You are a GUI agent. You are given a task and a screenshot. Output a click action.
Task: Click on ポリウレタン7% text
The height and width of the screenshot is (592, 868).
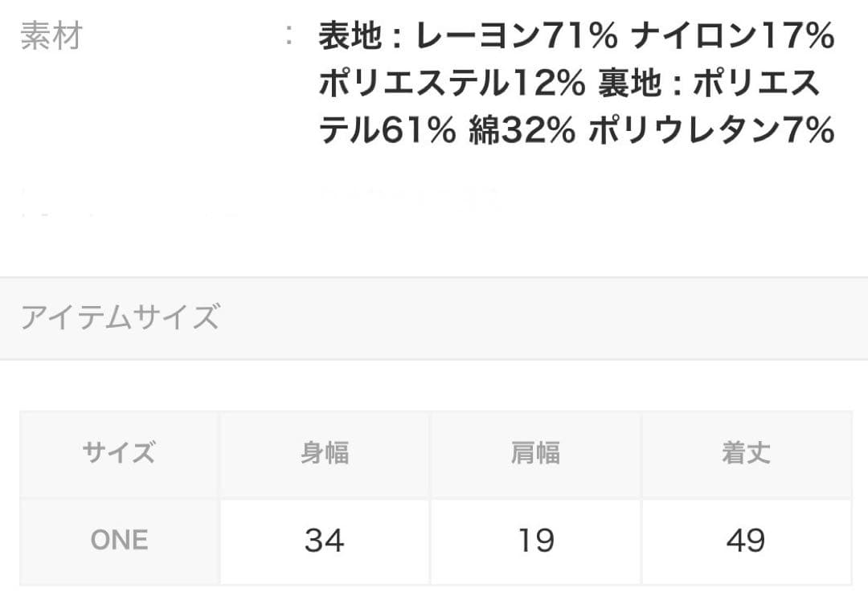coord(712,130)
